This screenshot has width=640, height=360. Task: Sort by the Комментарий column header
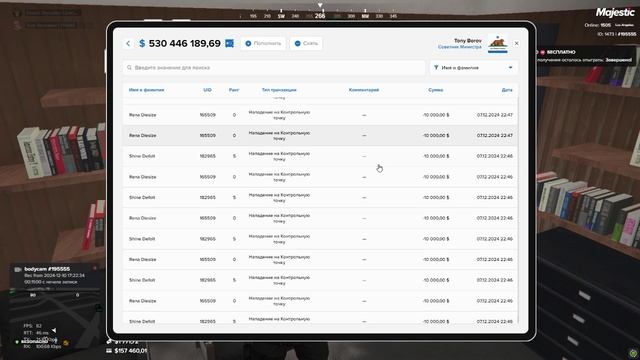pos(364,90)
